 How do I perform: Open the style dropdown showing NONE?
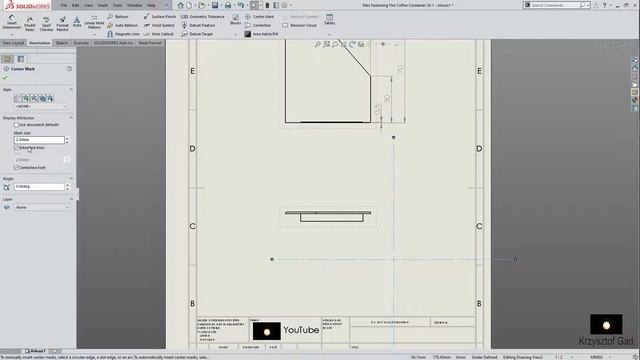(x=41, y=106)
